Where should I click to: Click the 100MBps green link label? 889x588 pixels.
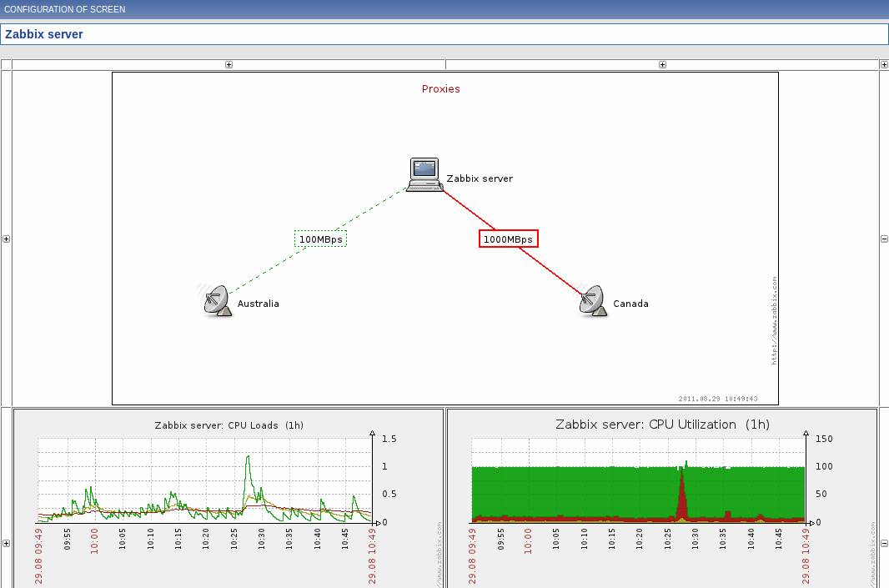click(320, 239)
